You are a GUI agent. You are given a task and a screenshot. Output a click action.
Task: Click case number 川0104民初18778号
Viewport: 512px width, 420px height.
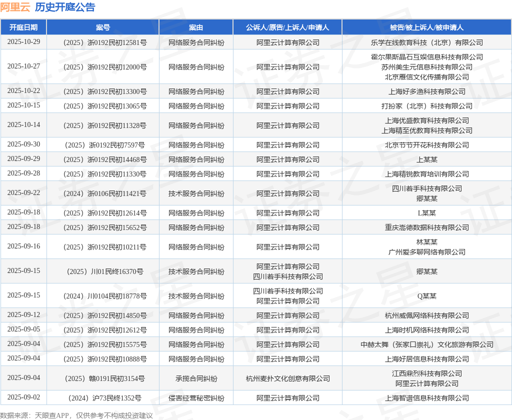(105, 296)
